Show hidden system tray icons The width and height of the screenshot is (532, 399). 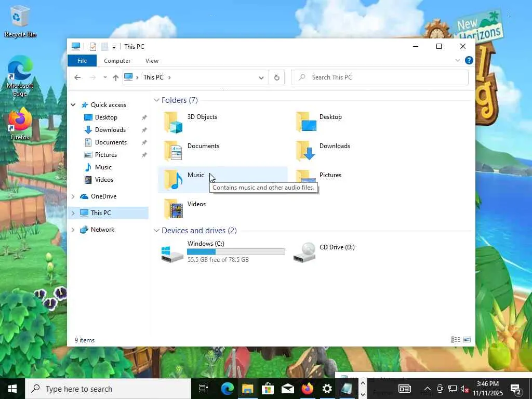coord(428,389)
